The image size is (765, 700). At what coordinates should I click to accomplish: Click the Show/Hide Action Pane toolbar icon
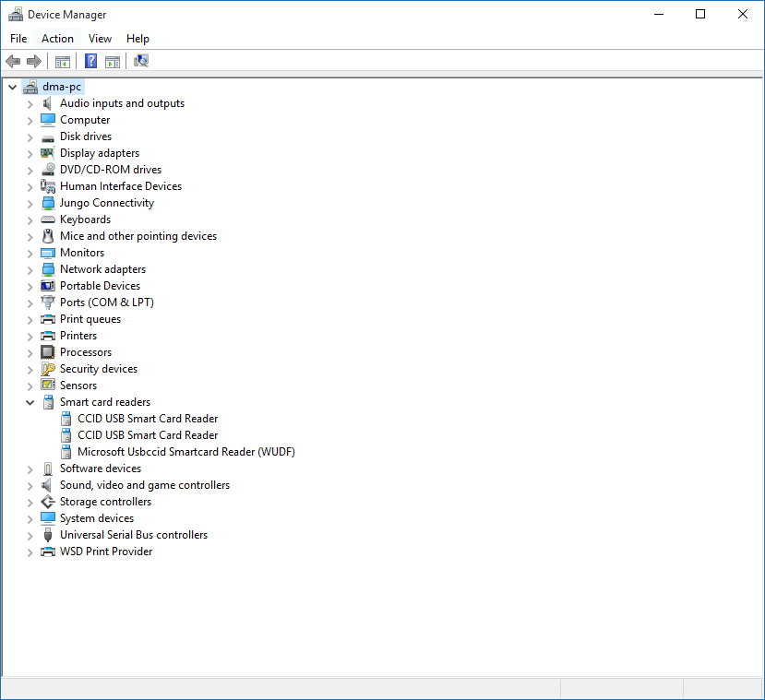pyautogui.click(x=113, y=62)
